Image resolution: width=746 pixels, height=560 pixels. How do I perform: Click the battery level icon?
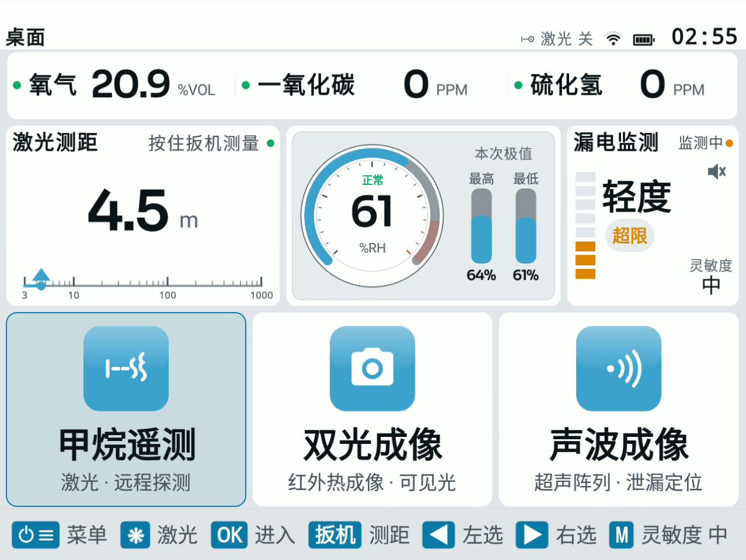644,39
